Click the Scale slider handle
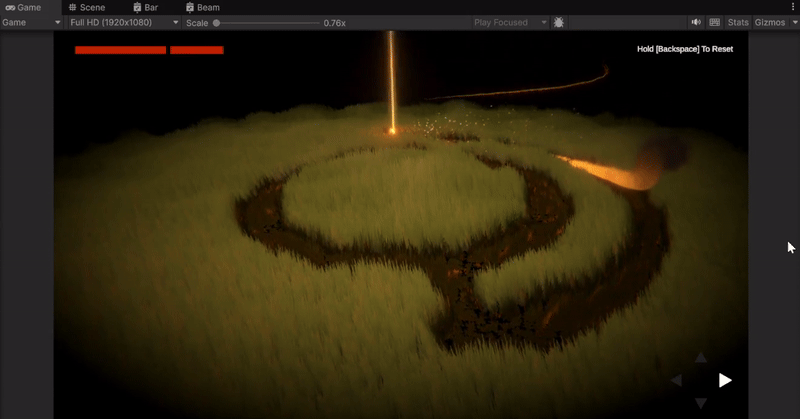 point(216,23)
